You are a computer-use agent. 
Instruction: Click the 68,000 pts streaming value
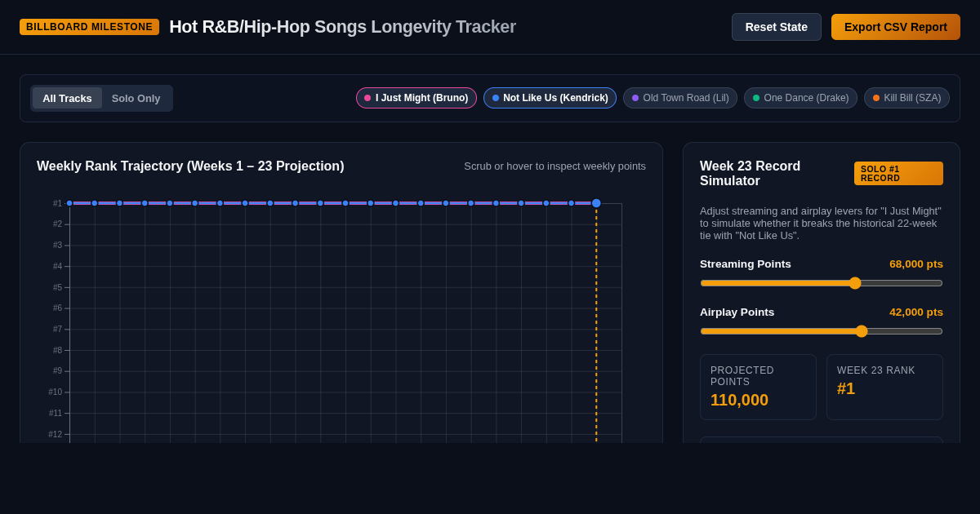click(x=915, y=264)
